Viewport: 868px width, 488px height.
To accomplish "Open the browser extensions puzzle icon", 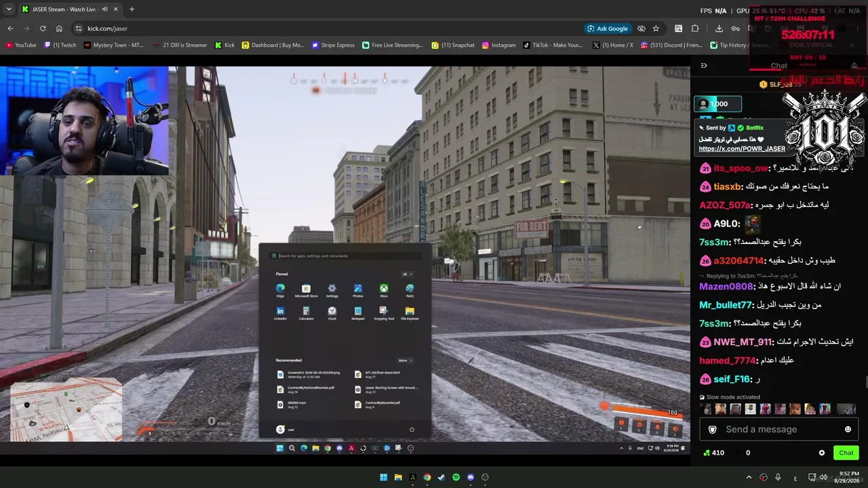I will tap(695, 28).
